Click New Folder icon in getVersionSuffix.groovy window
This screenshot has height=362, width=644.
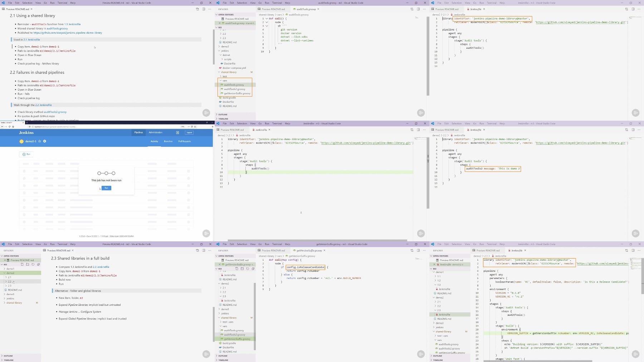(242, 269)
